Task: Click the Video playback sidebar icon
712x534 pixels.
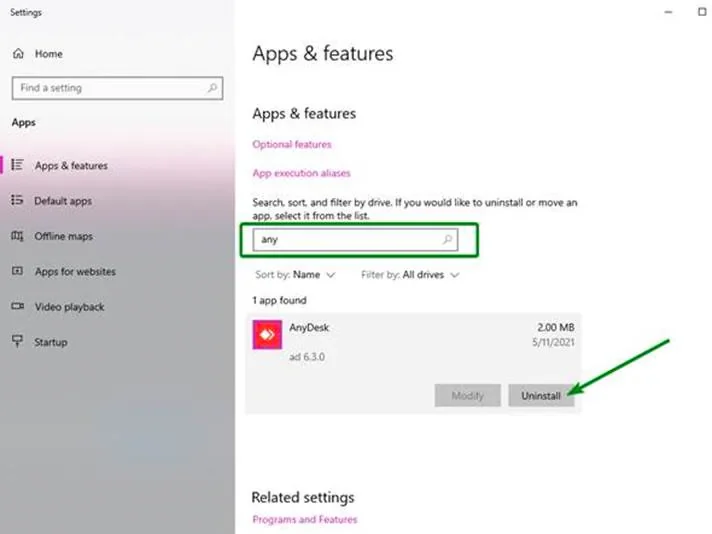Action: 17,307
